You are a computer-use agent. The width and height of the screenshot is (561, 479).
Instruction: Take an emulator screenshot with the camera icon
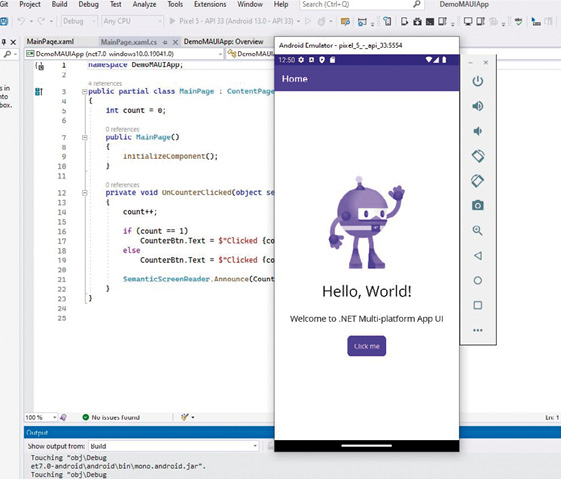[x=478, y=205]
